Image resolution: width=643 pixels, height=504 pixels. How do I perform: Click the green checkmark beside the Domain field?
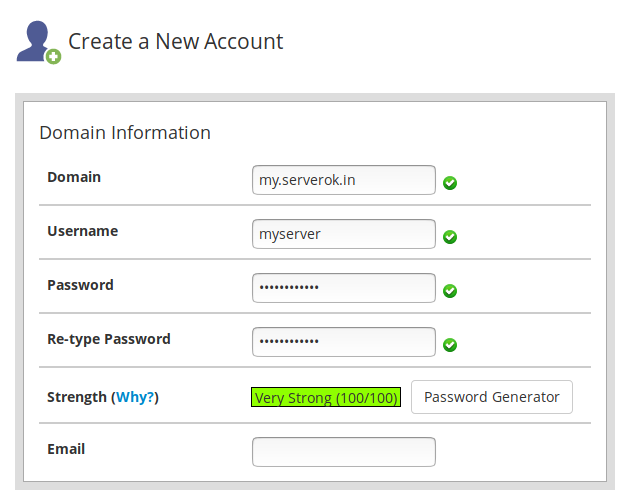point(450,183)
